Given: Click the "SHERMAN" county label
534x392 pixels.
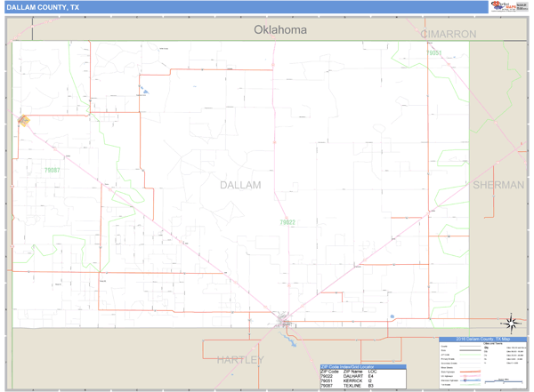Looking at the screenshot, I should click(x=498, y=185).
